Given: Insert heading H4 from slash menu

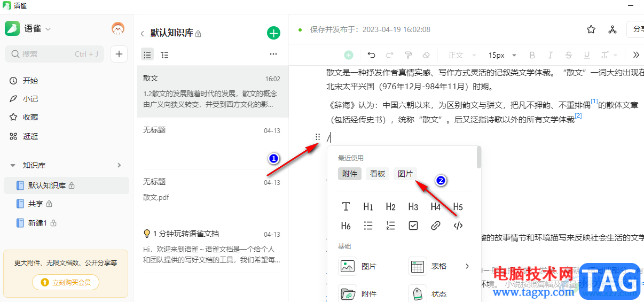Looking at the screenshot, I should tap(435, 207).
